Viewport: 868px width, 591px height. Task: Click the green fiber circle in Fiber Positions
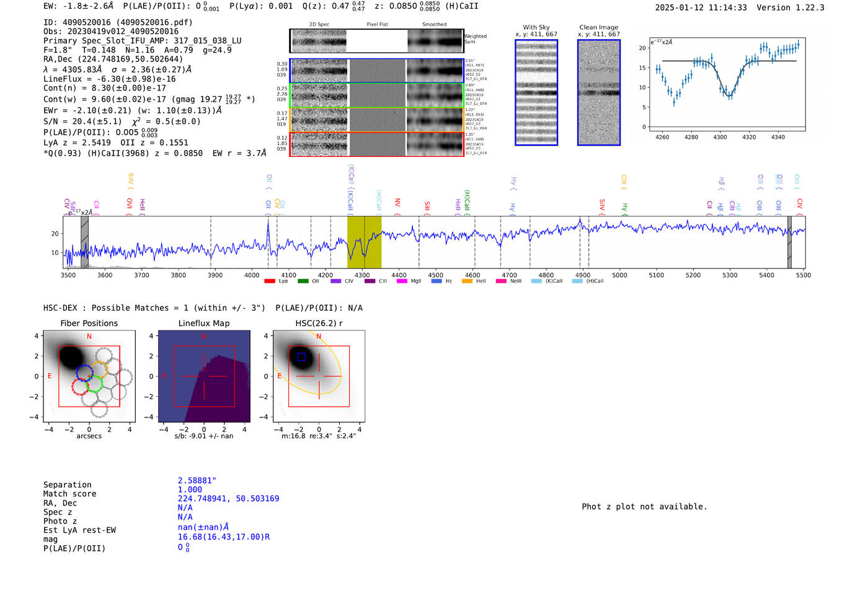[x=94, y=383]
